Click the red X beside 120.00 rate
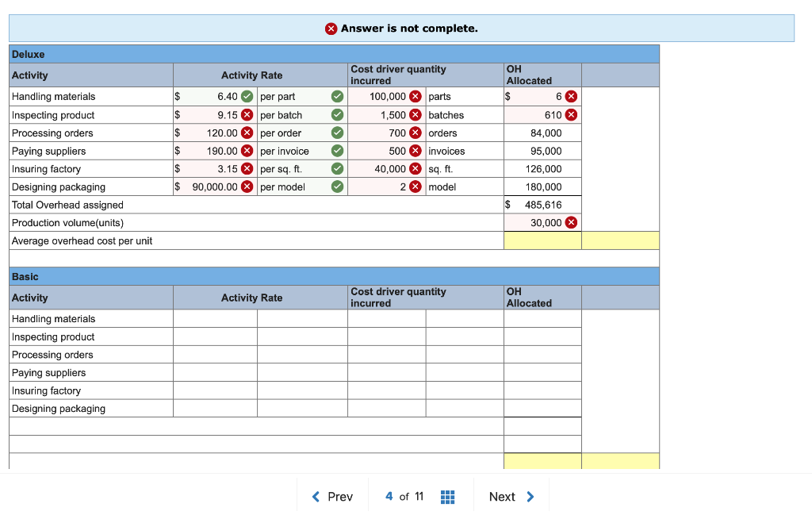This screenshot has height=519, width=812. point(247,133)
